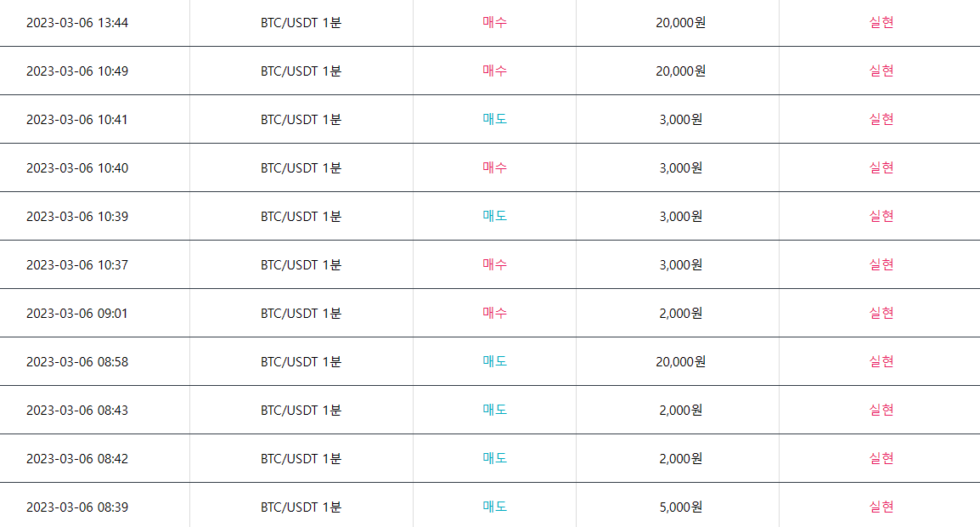The height and width of the screenshot is (527, 980).
Task: Click the 3,000원 amount in the 10:40 row
Action: click(x=680, y=168)
